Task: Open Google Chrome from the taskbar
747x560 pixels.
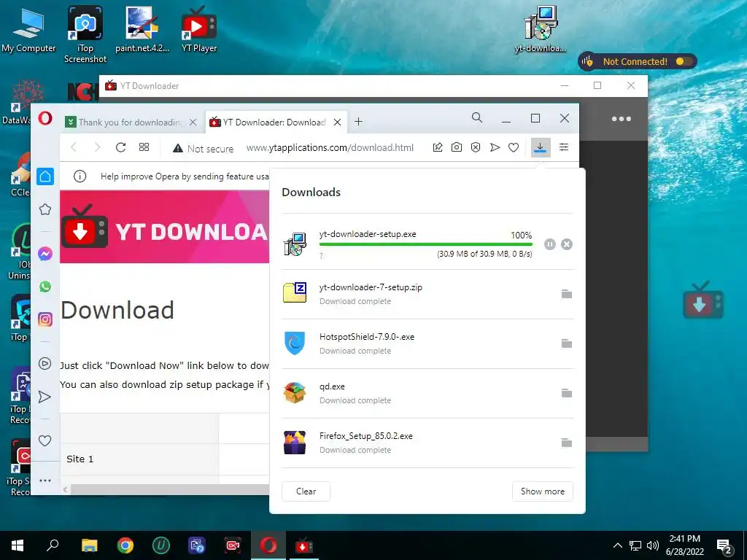Action: (x=125, y=545)
